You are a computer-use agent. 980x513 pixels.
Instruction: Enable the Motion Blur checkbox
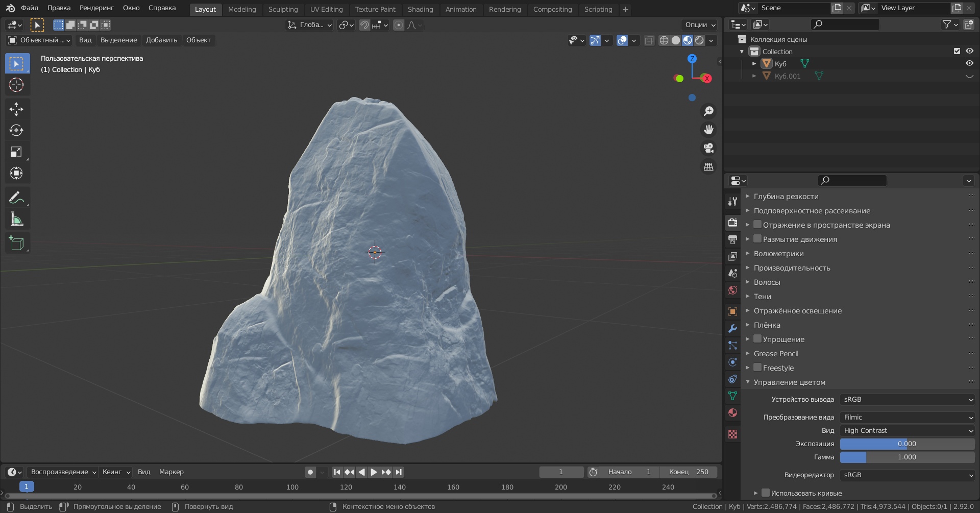(757, 239)
